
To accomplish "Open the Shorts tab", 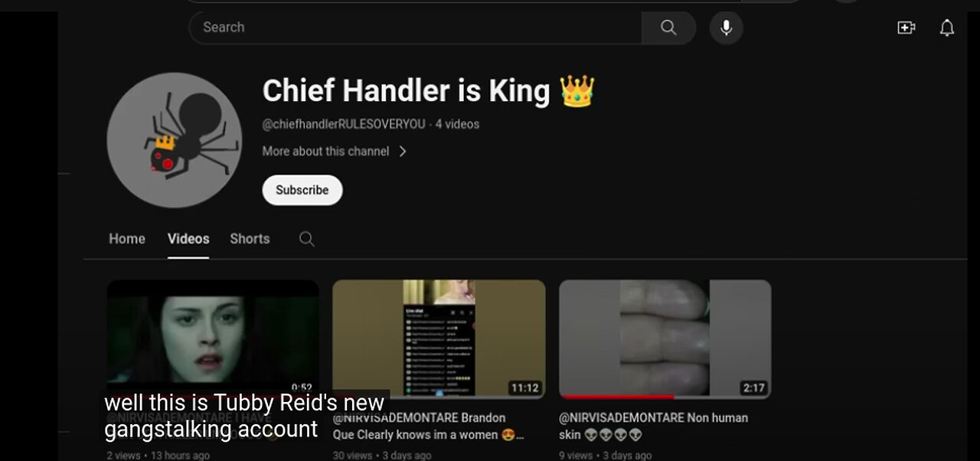I will (250, 239).
